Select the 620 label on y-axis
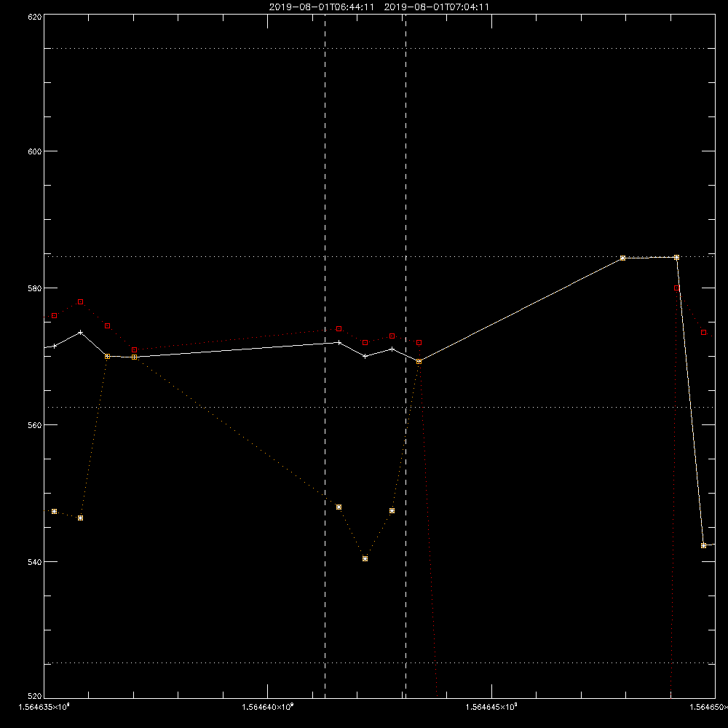Screen dimensions: 728x728 (x=35, y=17)
